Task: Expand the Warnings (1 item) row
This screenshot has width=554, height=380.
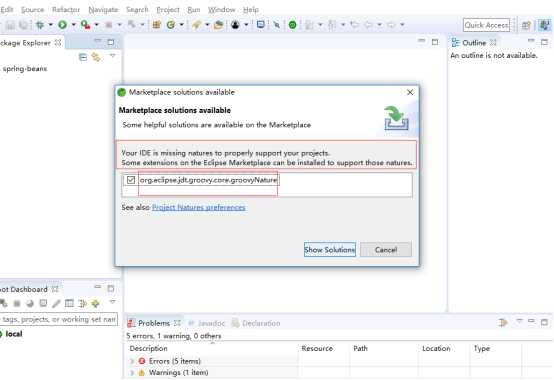Action: point(132,373)
